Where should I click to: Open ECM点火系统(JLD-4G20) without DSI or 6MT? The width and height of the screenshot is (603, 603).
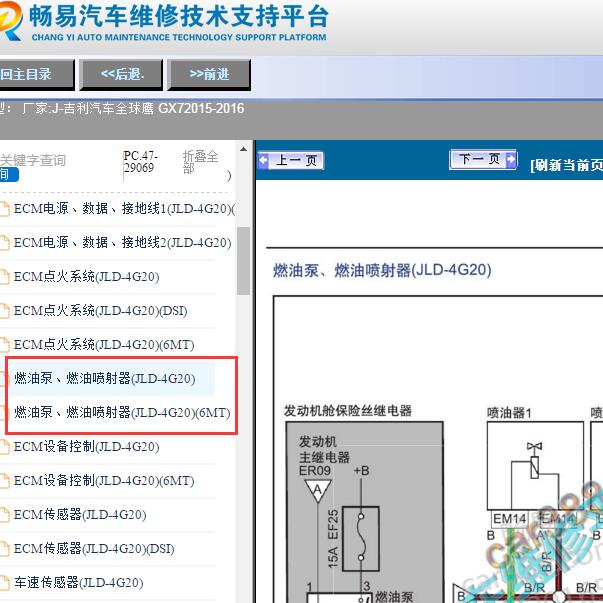pos(87,277)
